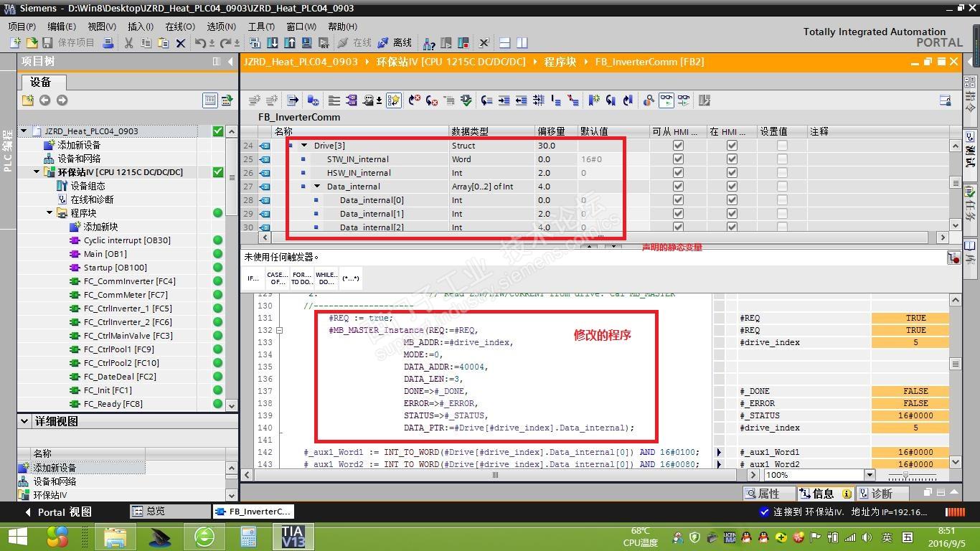
Task: Collapse the Drive[3] struct row
Action: (304, 146)
